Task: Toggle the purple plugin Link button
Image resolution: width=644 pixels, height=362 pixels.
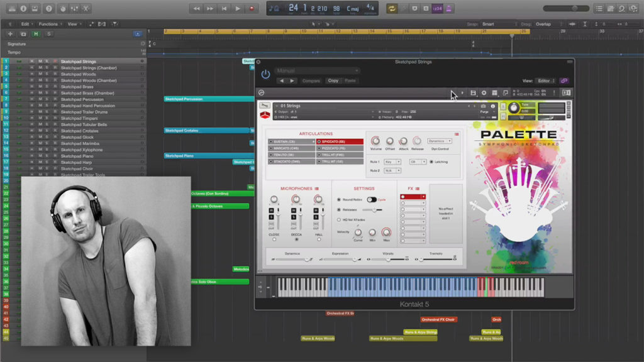Action: (564, 81)
